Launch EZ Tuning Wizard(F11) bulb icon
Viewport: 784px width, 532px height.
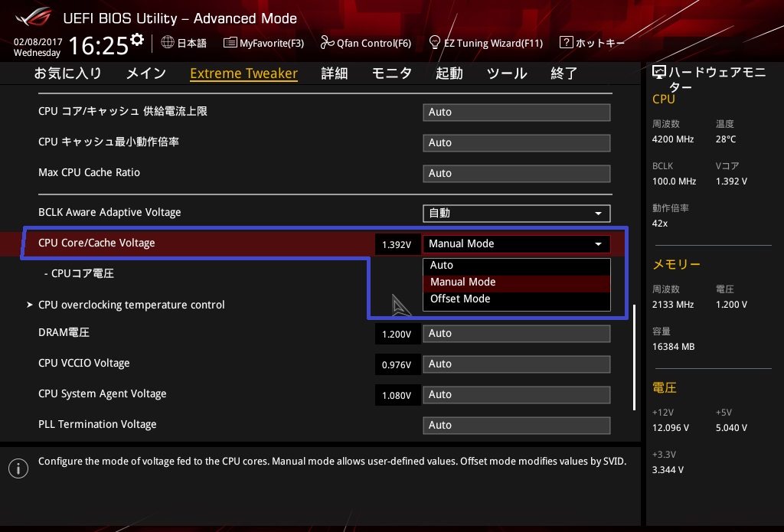(x=435, y=43)
